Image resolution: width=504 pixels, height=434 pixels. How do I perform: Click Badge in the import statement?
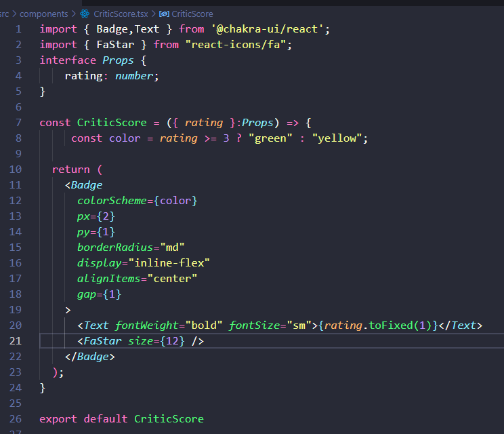112,29
